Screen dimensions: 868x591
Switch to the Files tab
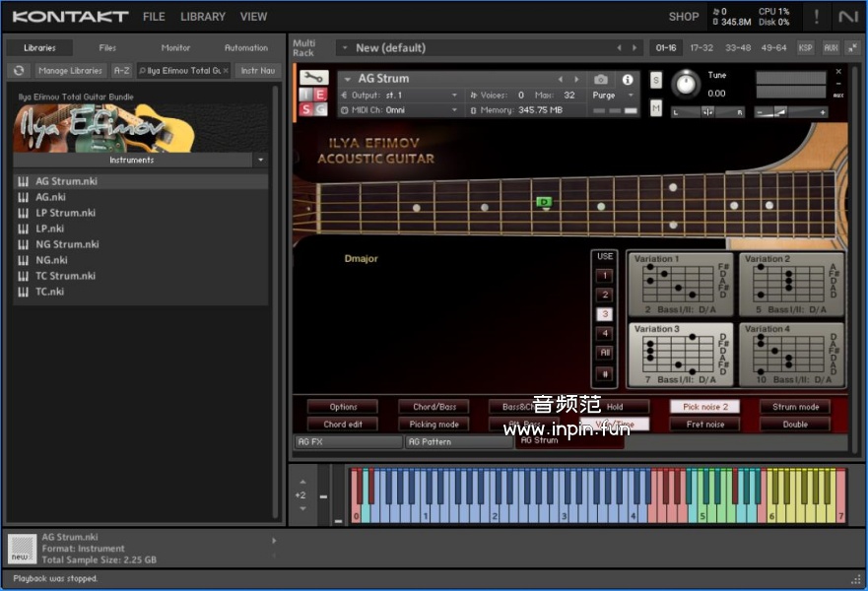tap(107, 47)
